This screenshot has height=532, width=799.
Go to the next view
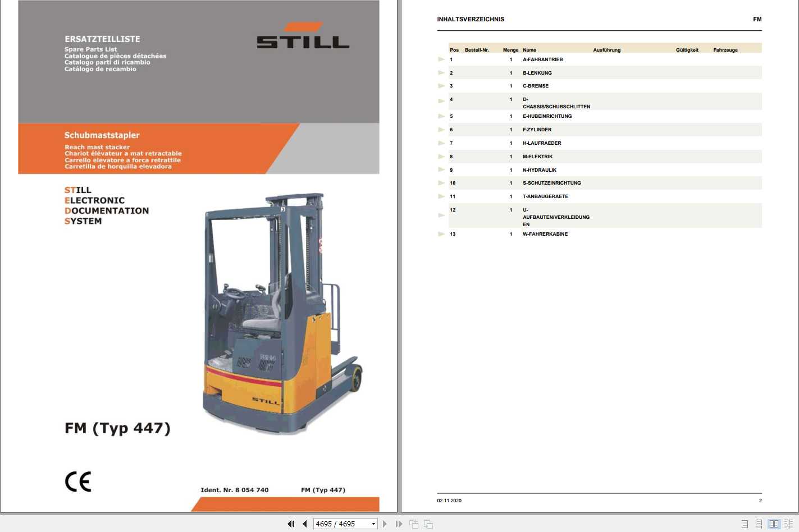click(428, 524)
